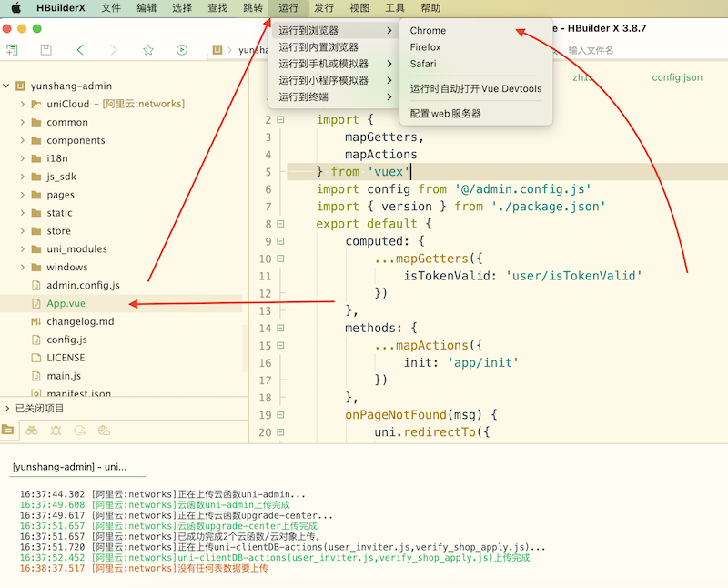Fold the import block on line 2
The width and height of the screenshot is (728, 588).
(280, 119)
